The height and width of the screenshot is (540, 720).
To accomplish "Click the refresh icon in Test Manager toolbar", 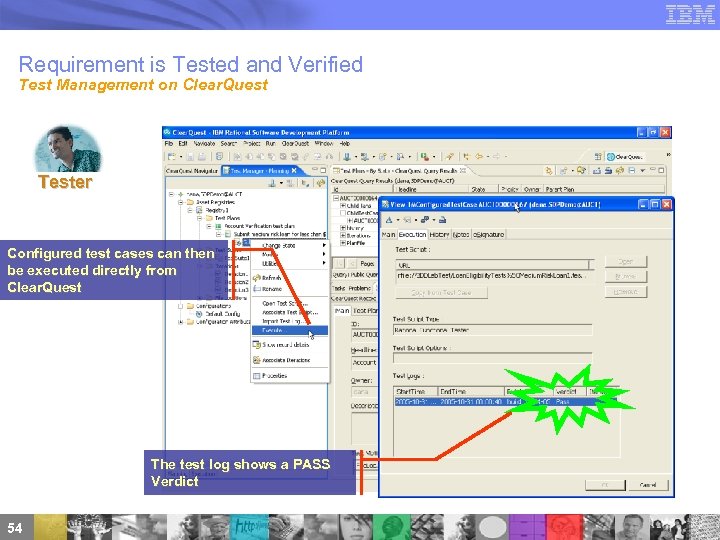I will [x=320, y=183].
